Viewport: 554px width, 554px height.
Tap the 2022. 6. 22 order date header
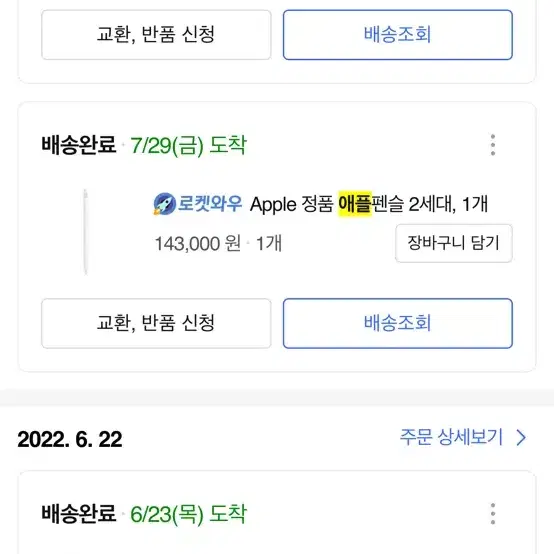click(x=70, y=439)
